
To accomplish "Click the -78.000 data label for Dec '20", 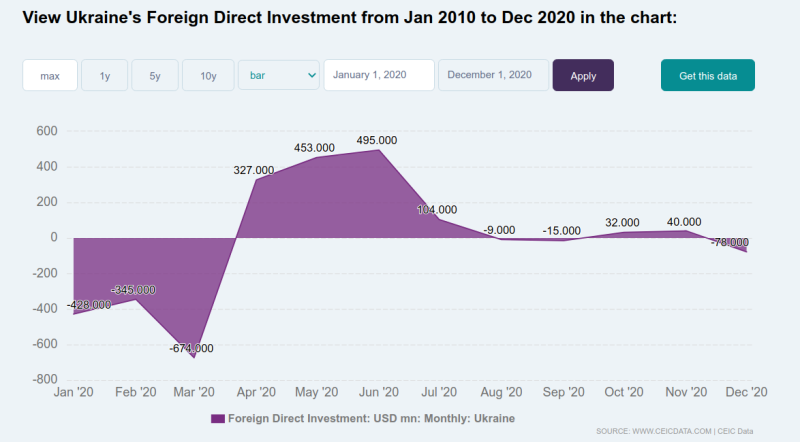I will click(729, 242).
